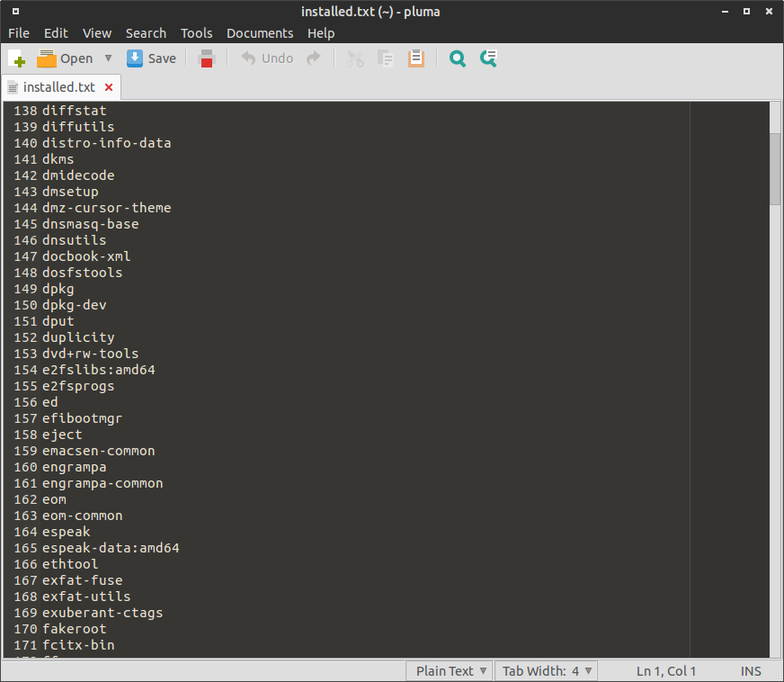Open the Plain Text highlighting mode dropdown
Screen dimensions: 784x682
[x=449, y=670]
